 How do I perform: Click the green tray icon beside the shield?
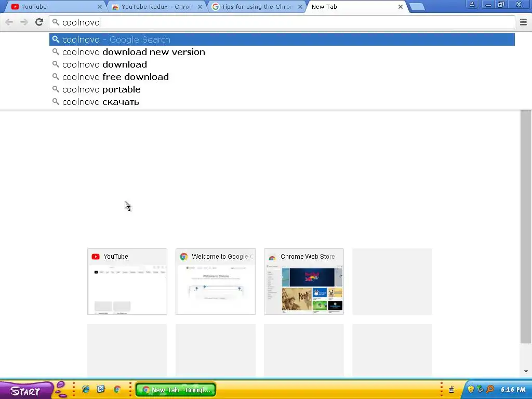coord(480,389)
